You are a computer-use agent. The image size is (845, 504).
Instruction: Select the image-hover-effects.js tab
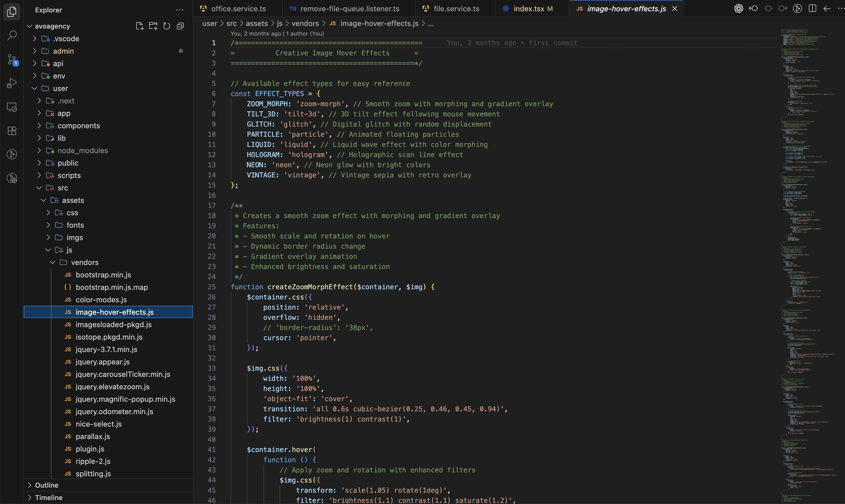(x=626, y=9)
